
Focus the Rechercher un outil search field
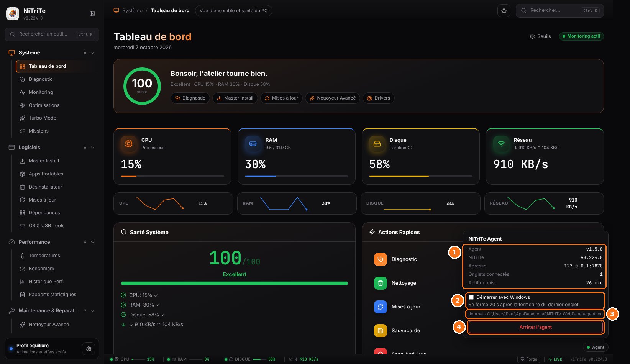point(52,34)
